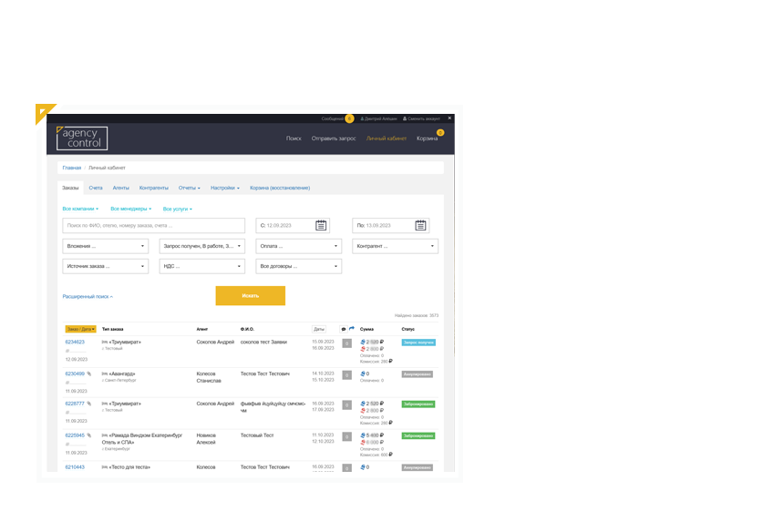Viewport: 784px width, 532px height.
Task: Open the Настройки tab menu
Action: [225, 188]
